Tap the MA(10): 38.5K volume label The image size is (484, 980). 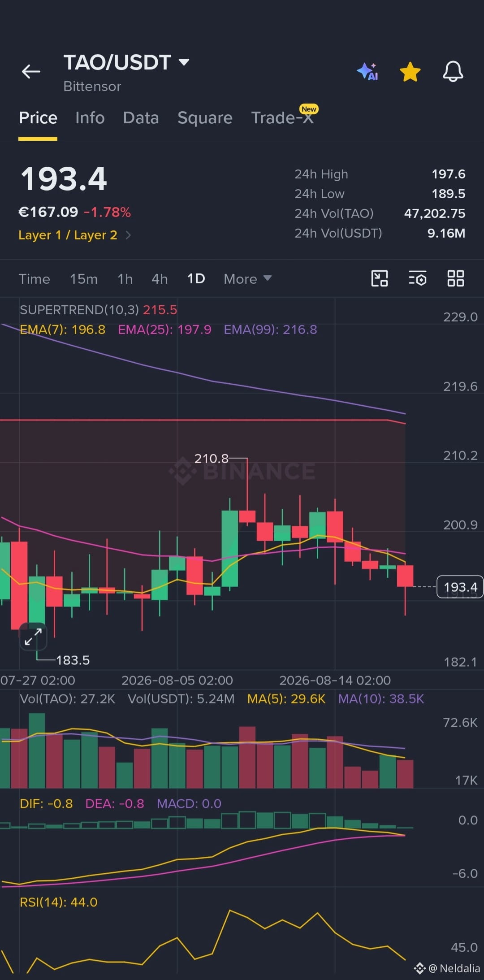[381, 699]
